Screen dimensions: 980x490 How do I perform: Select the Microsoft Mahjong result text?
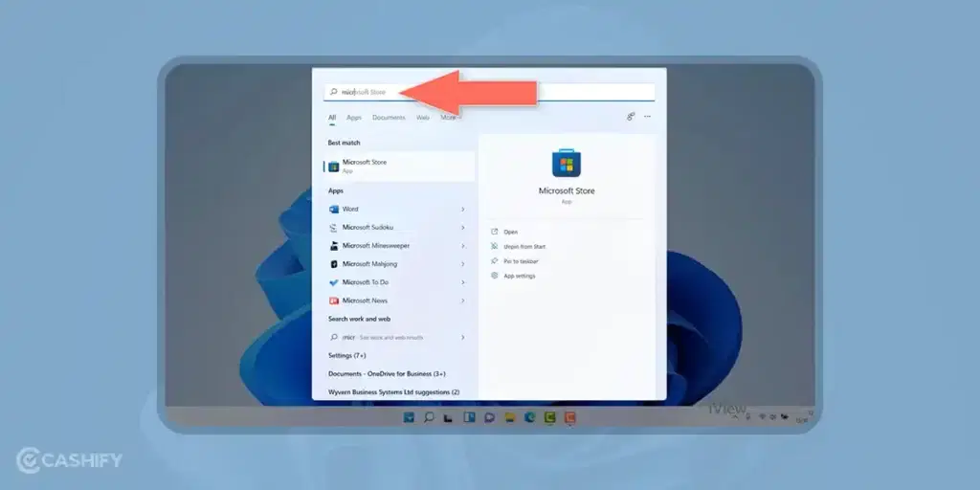point(369,264)
